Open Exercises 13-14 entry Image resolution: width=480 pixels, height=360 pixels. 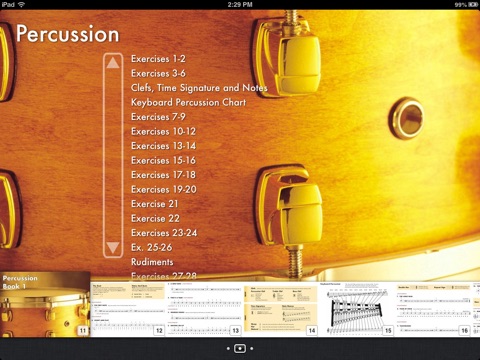coord(164,146)
